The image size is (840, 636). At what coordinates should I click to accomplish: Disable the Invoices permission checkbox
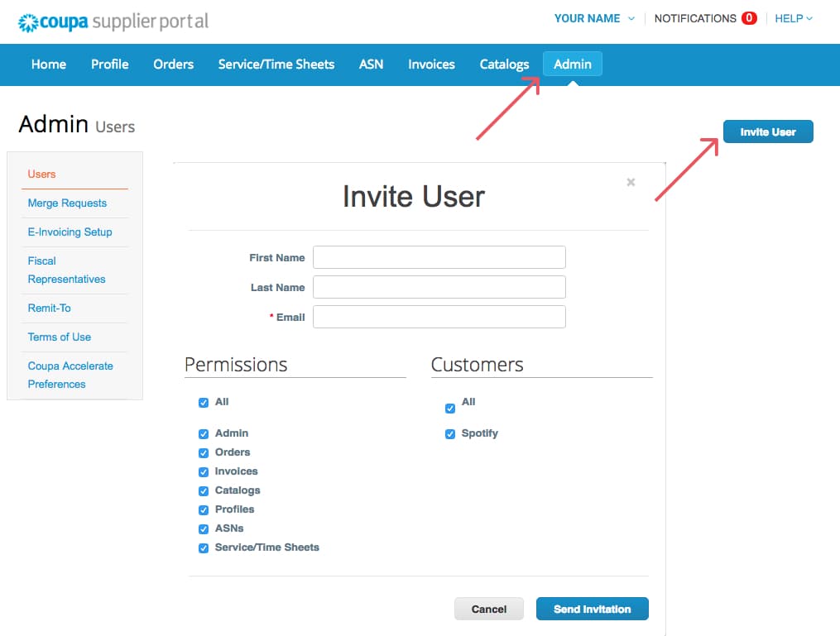[204, 472]
